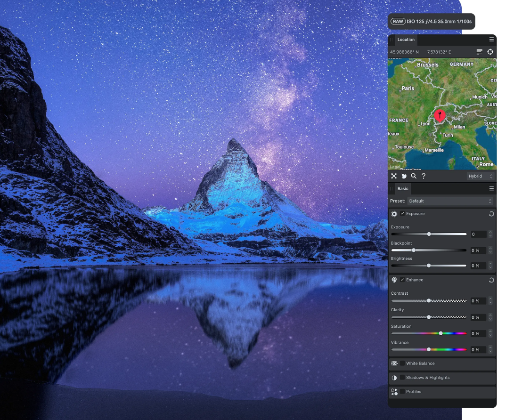
Task: Select the Location panel tab
Action: click(x=406, y=40)
